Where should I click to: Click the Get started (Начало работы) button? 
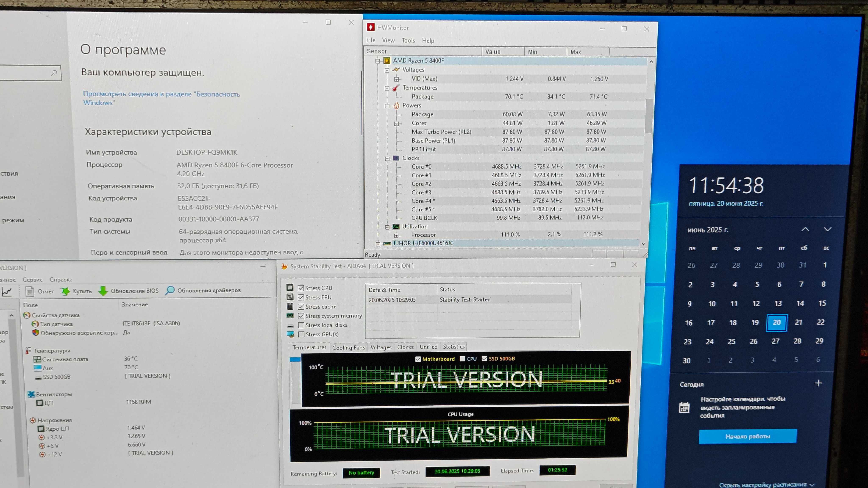click(x=748, y=437)
